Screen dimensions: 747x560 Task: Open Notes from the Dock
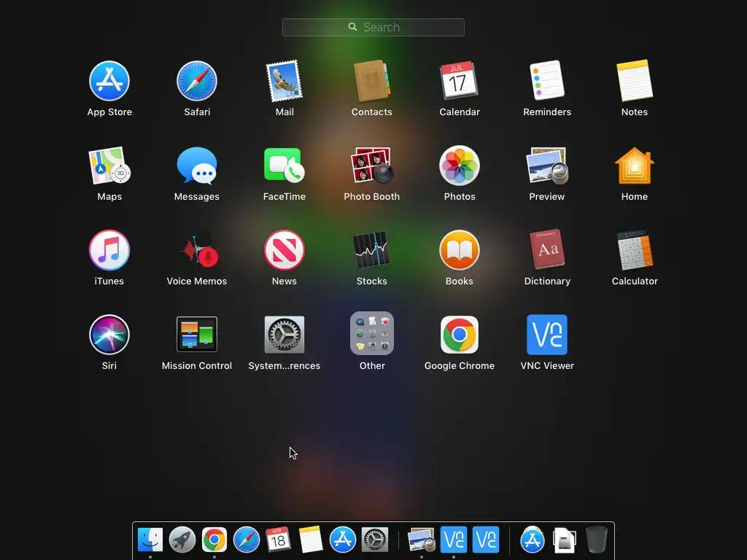(x=311, y=539)
